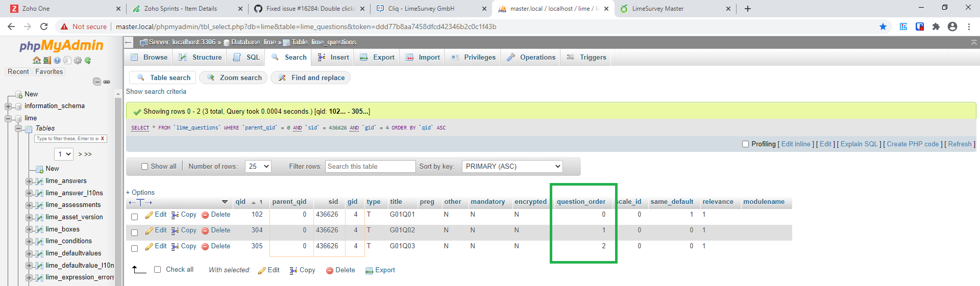The width and height of the screenshot is (980, 286).
Task: Click the link with main panel icon
Action: tap(107, 82)
